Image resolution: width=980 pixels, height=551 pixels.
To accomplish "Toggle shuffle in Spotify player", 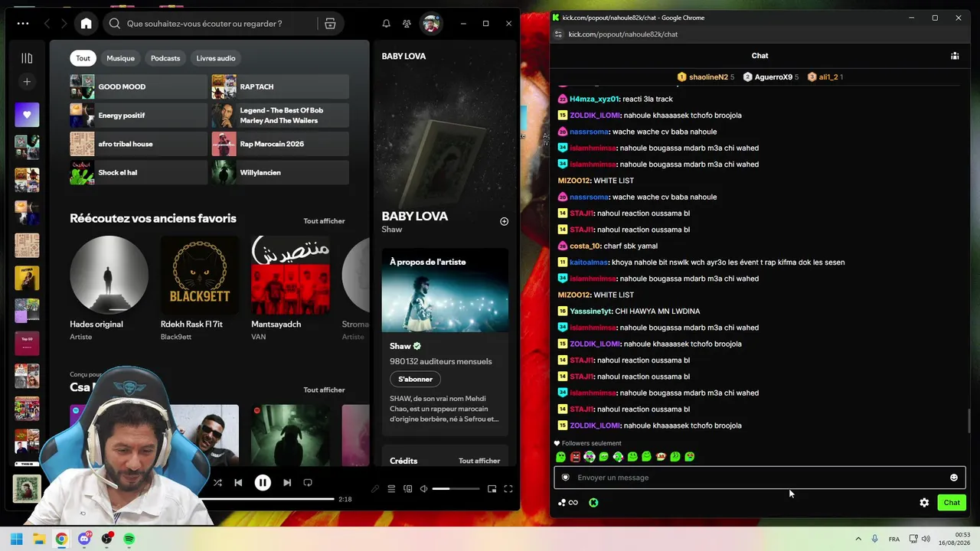I will coord(217,483).
